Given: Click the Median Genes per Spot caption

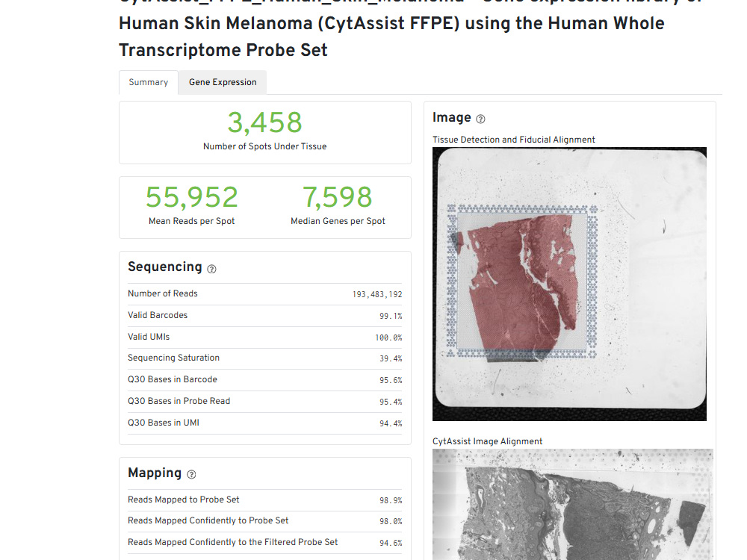Looking at the screenshot, I should 338,221.
